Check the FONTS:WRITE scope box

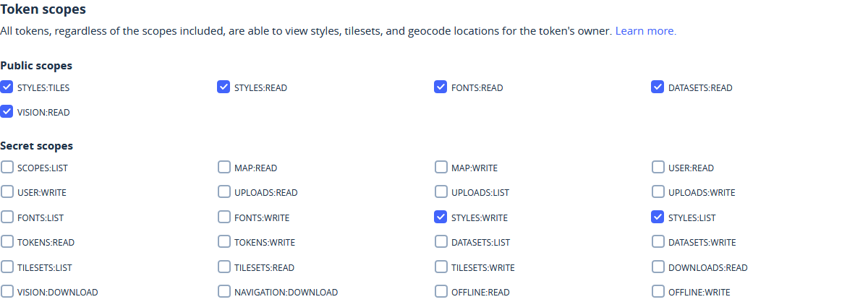click(x=224, y=217)
